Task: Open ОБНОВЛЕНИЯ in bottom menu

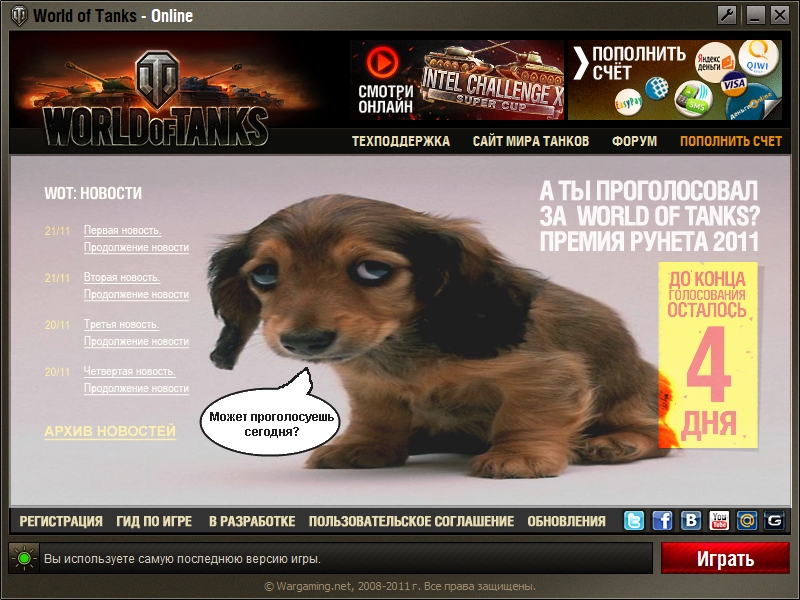Action: point(566,521)
